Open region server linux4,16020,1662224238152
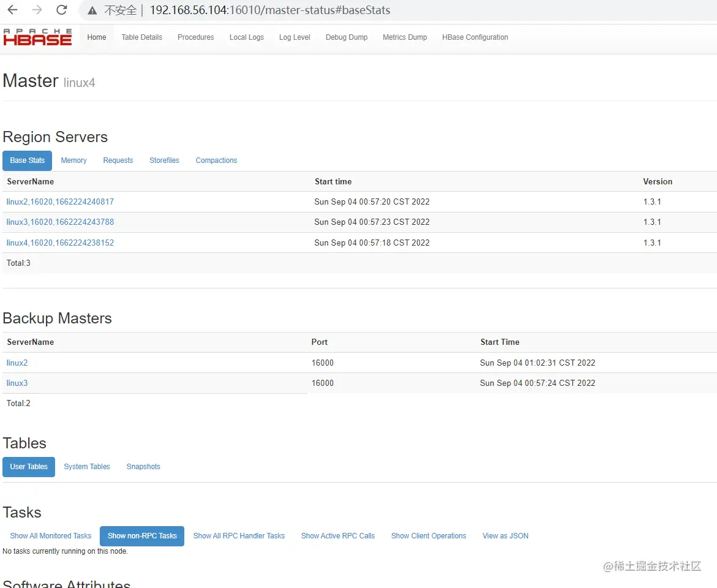The image size is (717, 588). pos(60,243)
